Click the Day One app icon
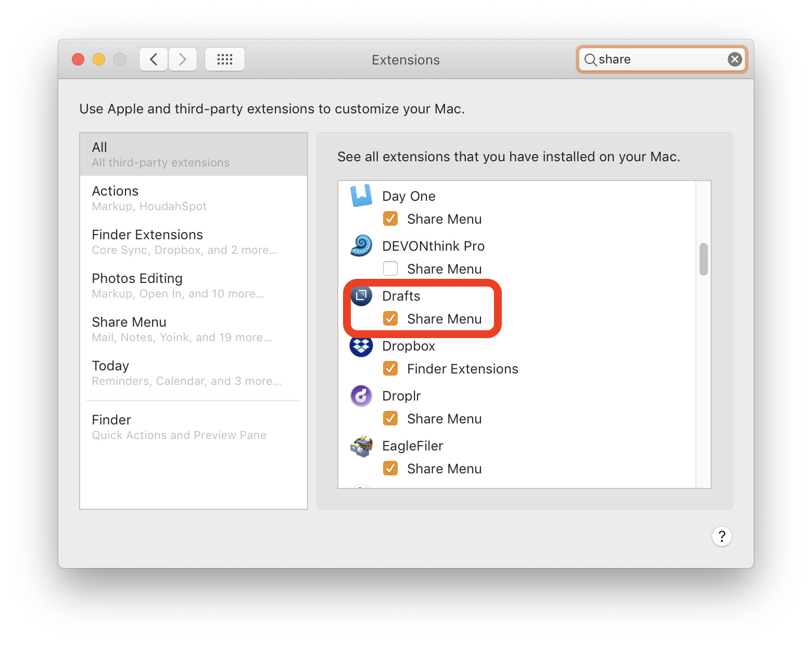The image size is (812, 645). [361, 196]
